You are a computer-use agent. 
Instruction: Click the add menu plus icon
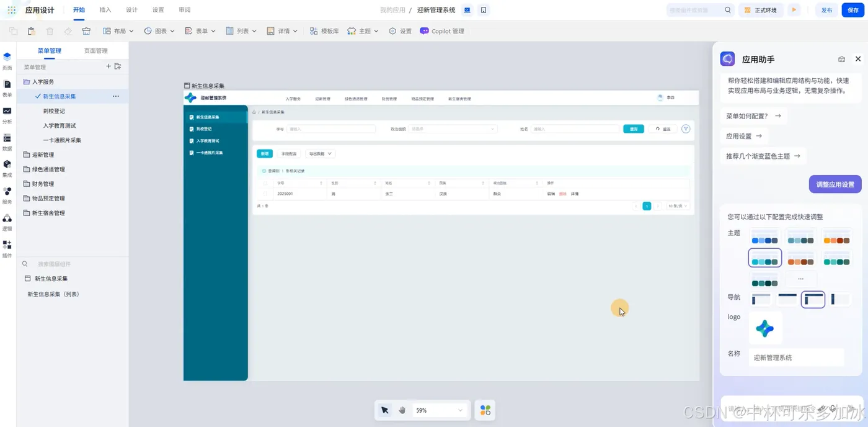point(108,66)
